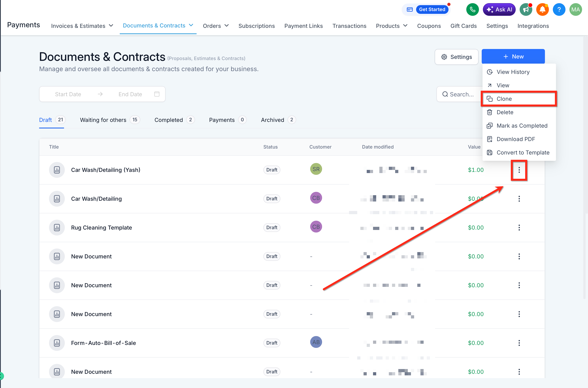Open the announcements megaphone icon
Viewport: 588px width, 388px height.
tap(526, 9)
